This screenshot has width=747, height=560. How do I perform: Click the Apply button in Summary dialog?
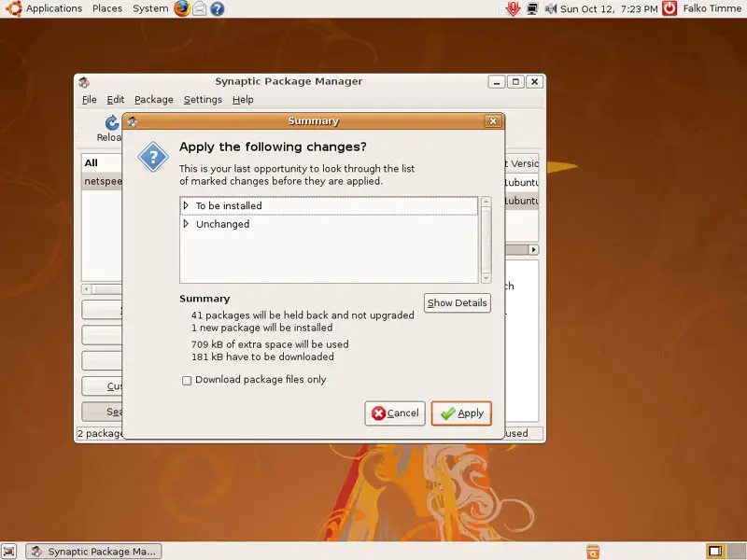[x=460, y=413]
